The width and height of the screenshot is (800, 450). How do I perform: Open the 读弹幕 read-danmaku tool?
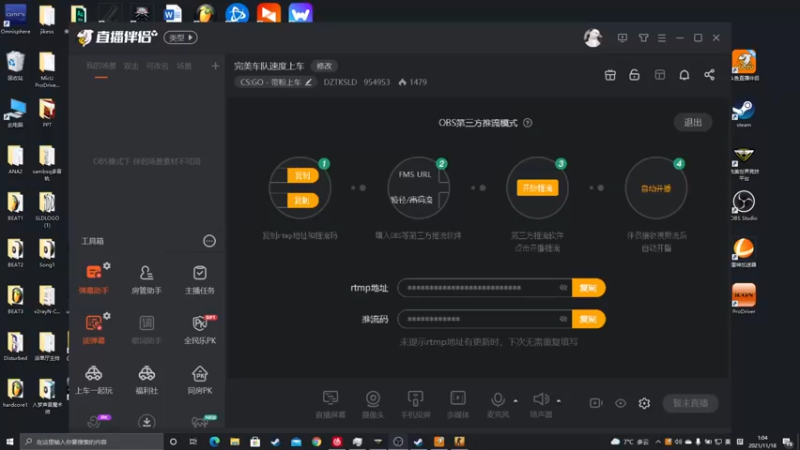(x=93, y=329)
